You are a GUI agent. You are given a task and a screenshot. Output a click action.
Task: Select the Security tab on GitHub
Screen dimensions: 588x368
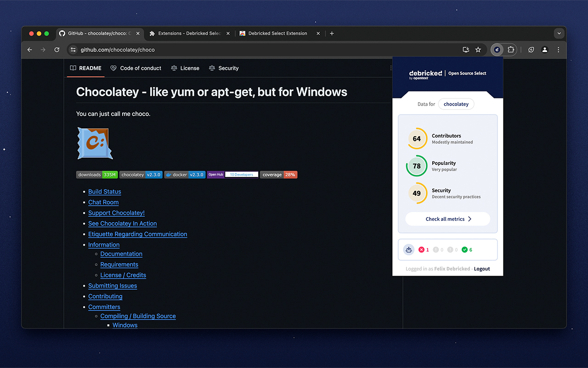224,68
